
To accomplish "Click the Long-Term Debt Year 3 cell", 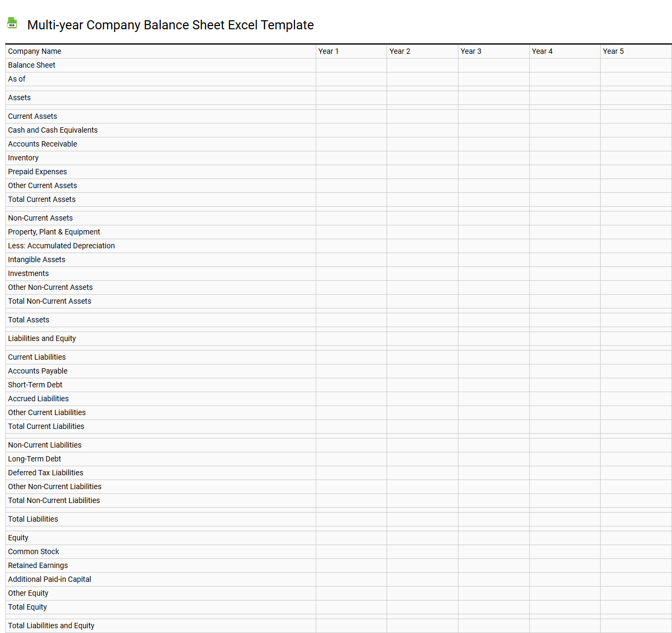I will 494,459.
